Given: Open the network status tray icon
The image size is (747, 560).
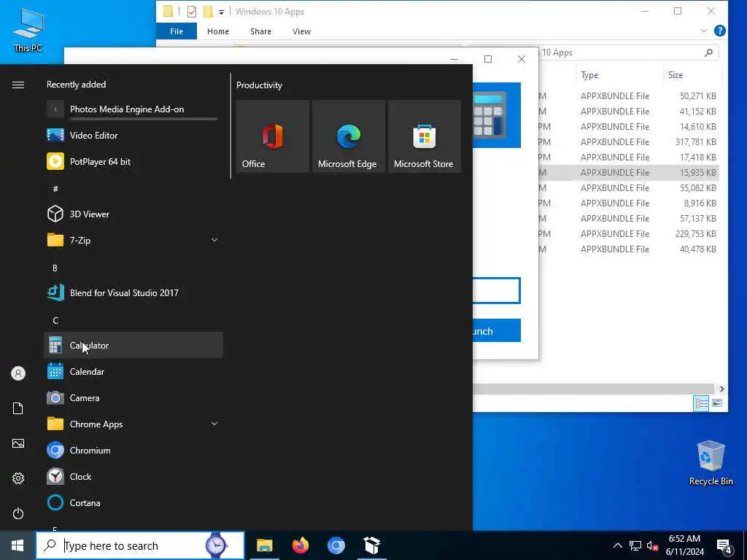Looking at the screenshot, I should click(x=635, y=545).
